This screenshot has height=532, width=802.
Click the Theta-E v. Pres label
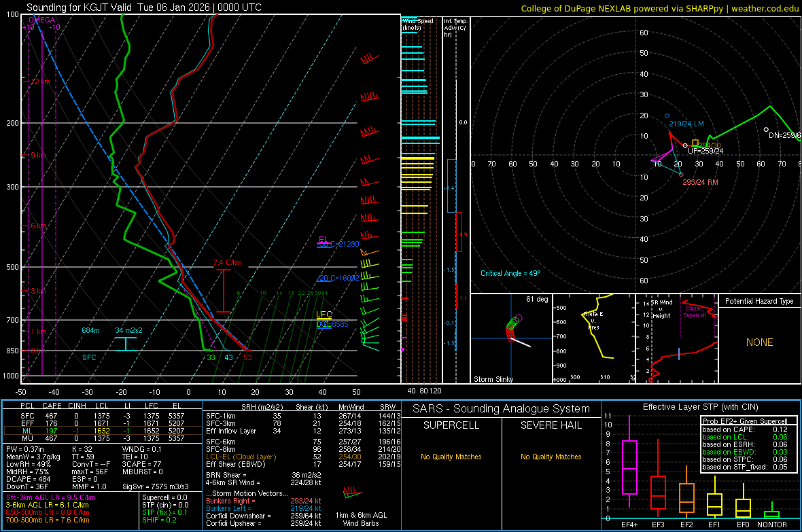tap(593, 320)
